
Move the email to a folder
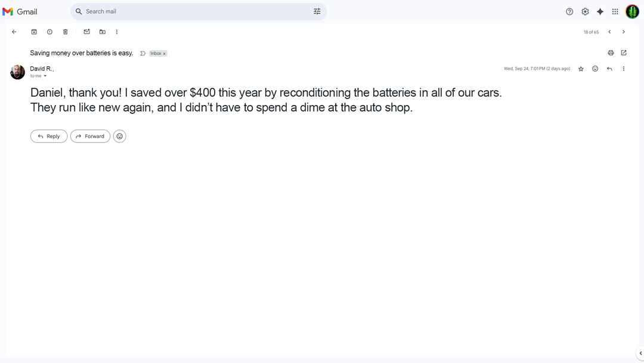pyautogui.click(x=102, y=32)
